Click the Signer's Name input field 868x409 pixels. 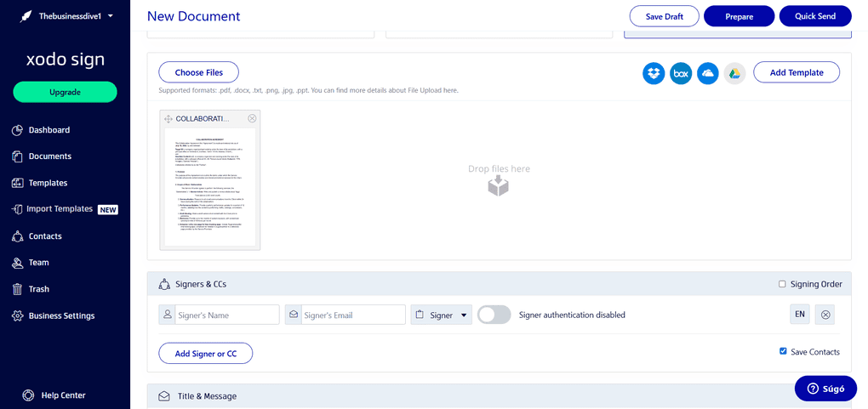pos(227,315)
